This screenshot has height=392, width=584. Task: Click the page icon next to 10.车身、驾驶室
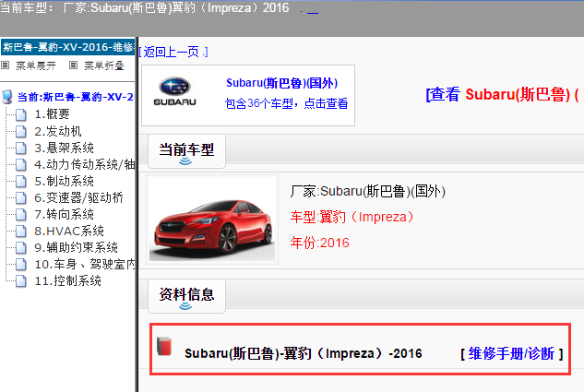pyautogui.click(x=21, y=265)
